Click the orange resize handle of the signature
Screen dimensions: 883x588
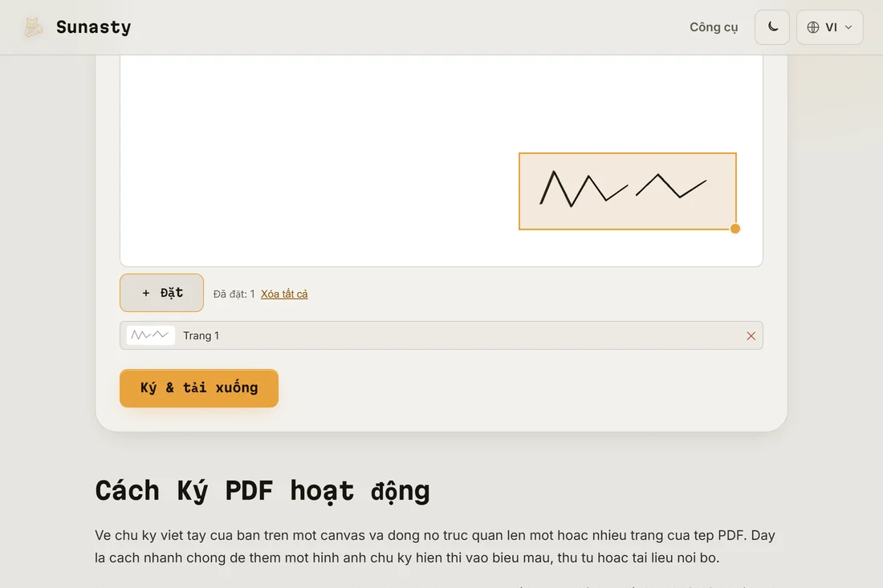coord(734,229)
